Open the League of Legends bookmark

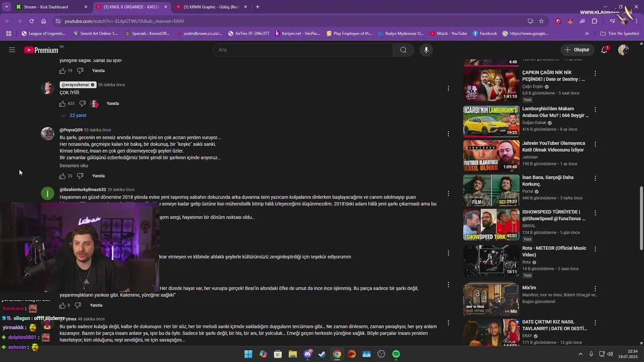tap(43, 34)
